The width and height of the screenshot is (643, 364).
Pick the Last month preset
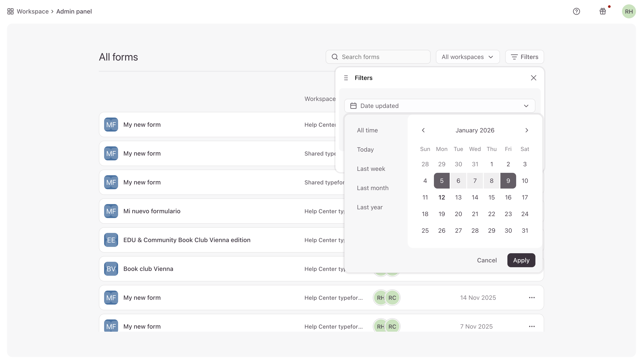[372, 188]
